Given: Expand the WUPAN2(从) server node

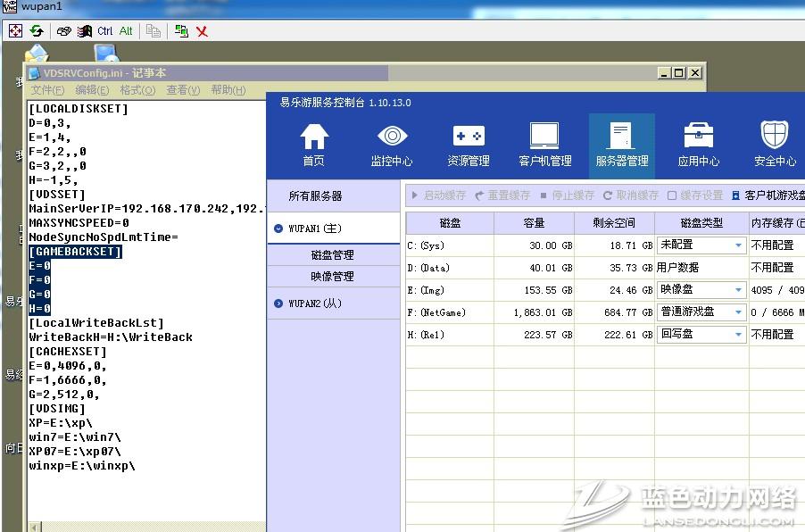Looking at the screenshot, I should click(x=278, y=303).
